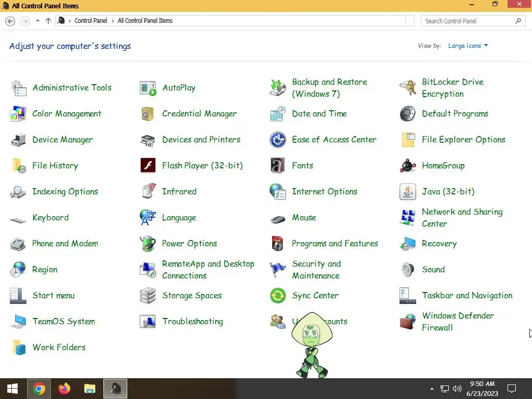The width and height of the screenshot is (532, 399).
Task: Click the File Explorer Options icon
Action: click(408, 140)
